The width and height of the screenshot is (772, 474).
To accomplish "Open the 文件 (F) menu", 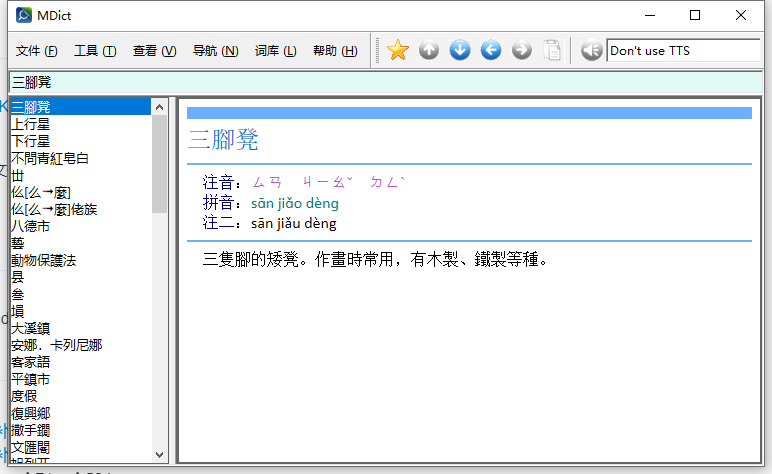I will 36,51.
